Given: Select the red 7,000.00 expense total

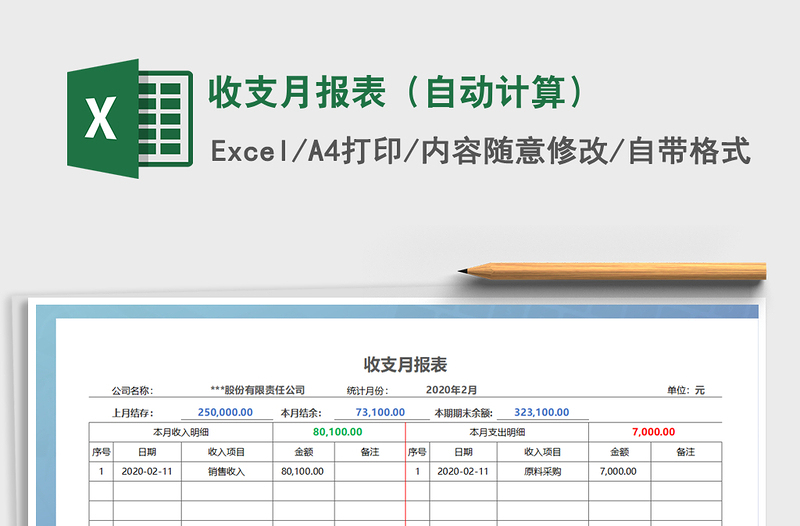Looking at the screenshot, I should pos(653,432).
